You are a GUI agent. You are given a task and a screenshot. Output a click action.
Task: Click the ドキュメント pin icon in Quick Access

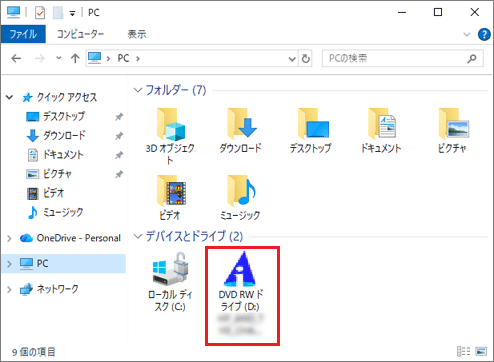click(x=119, y=155)
